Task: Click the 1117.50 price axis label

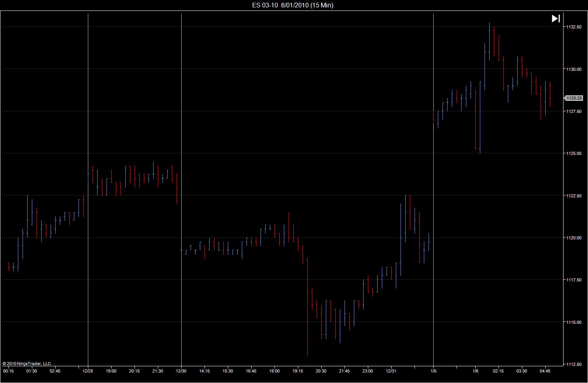Action: coord(574,280)
